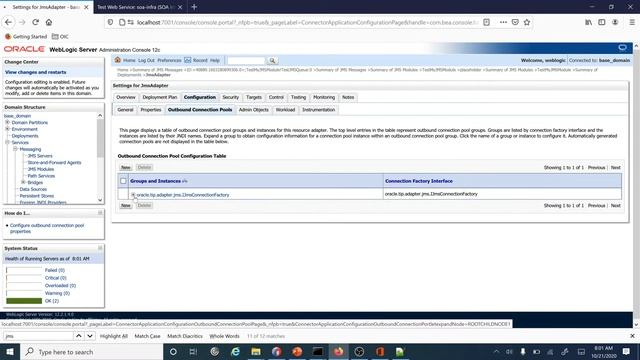640x360 pixels.
Task: Switch to the Targets tab
Action: pos(254,97)
